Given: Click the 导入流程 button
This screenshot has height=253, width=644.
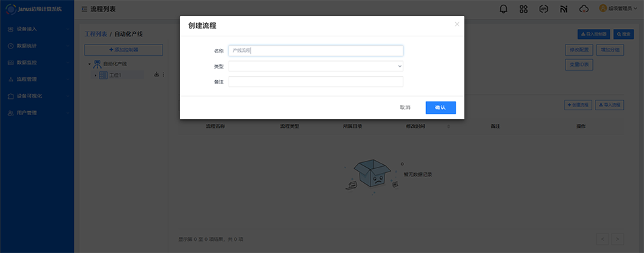Looking at the screenshot, I should click(x=610, y=106).
